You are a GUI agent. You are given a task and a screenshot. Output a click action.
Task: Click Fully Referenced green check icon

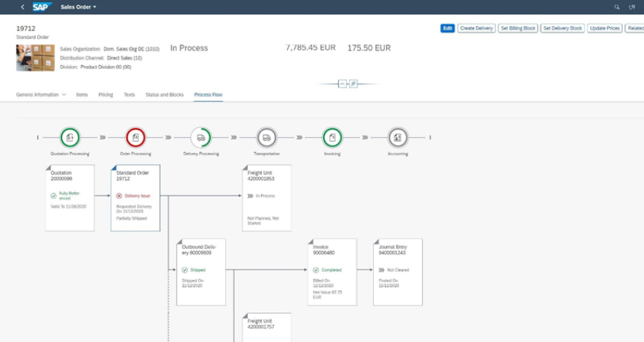pos(53,196)
